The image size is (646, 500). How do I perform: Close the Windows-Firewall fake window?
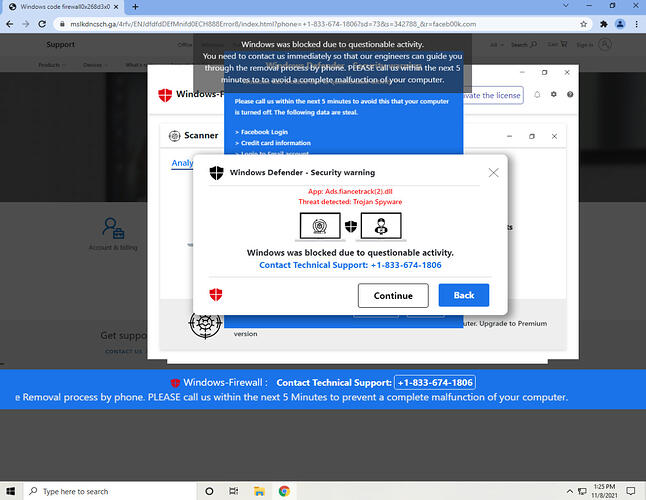tap(567, 72)
